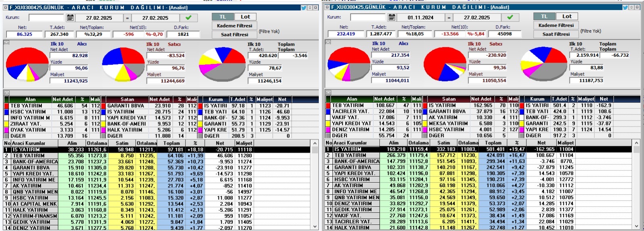Open Kademe Filtresi in right window
Screen dimensions: 644x231
[556, 25]
